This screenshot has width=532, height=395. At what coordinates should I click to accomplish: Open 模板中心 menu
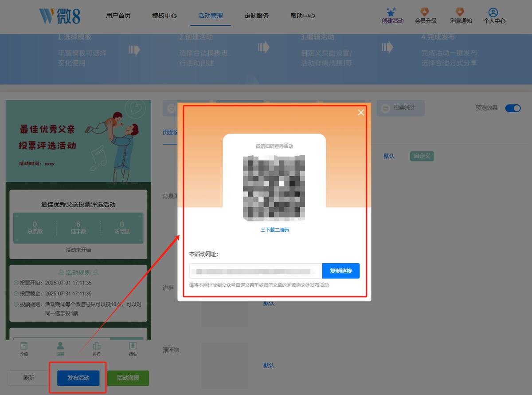pos(164,16)
